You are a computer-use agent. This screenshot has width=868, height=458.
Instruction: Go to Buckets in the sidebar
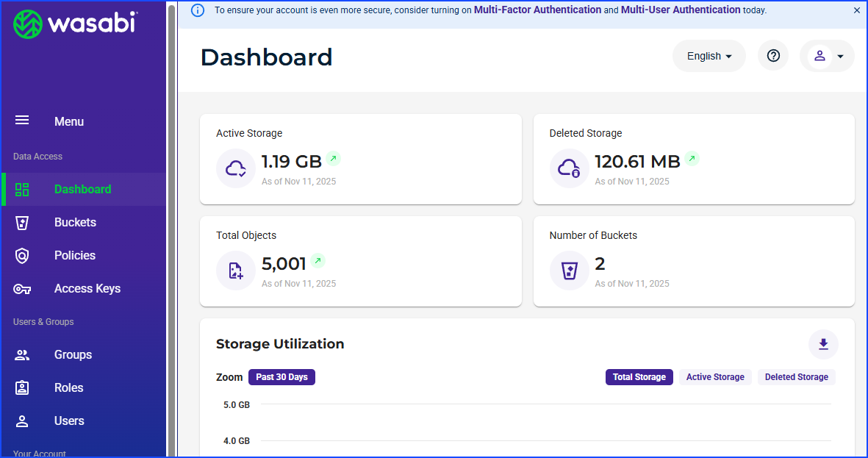coord(75,222)
